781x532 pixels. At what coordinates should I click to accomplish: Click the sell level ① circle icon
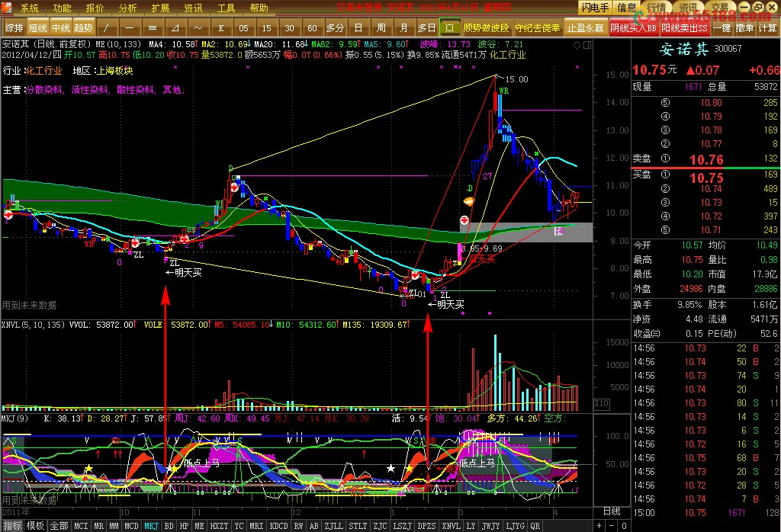tap(665, 159)
